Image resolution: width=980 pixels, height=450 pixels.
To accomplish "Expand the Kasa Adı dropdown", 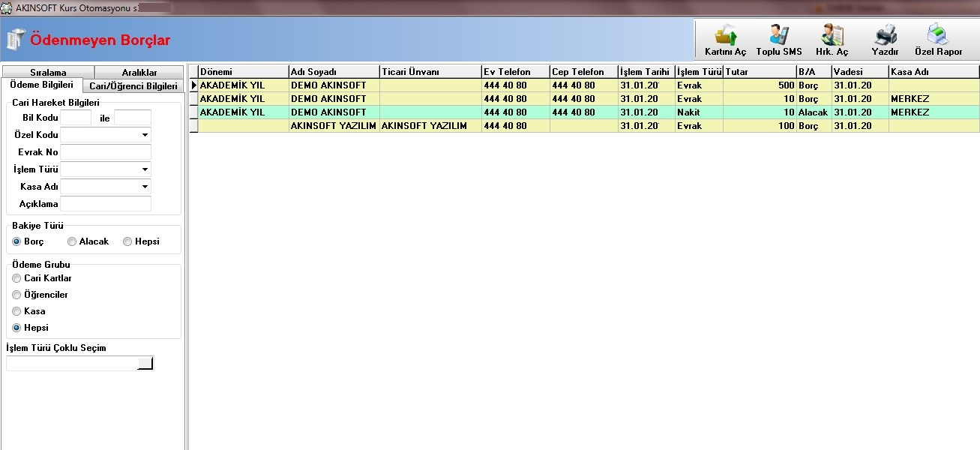I will pyautogui.click(x=144, y=187).
